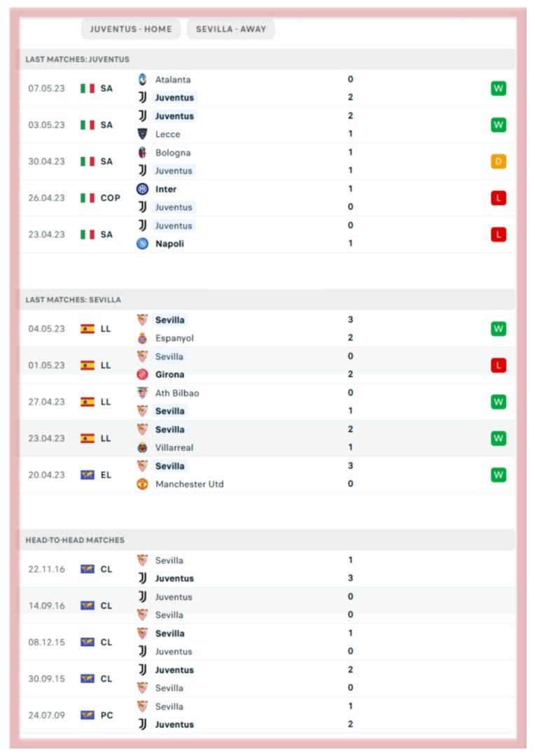This screenshot has height=756, width=535.
Task: Select the Juventus - Home tab
Action: (x=131, y=29)
